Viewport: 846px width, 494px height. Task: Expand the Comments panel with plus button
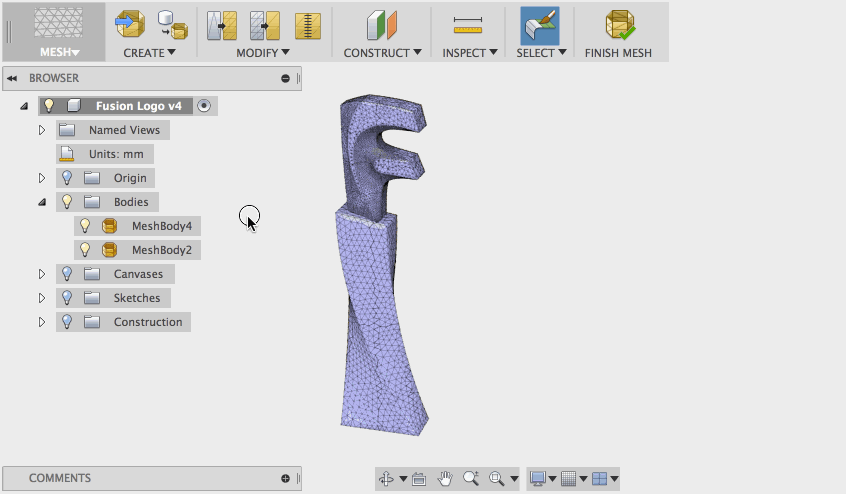pyautogui.click(x=285, y=478)
